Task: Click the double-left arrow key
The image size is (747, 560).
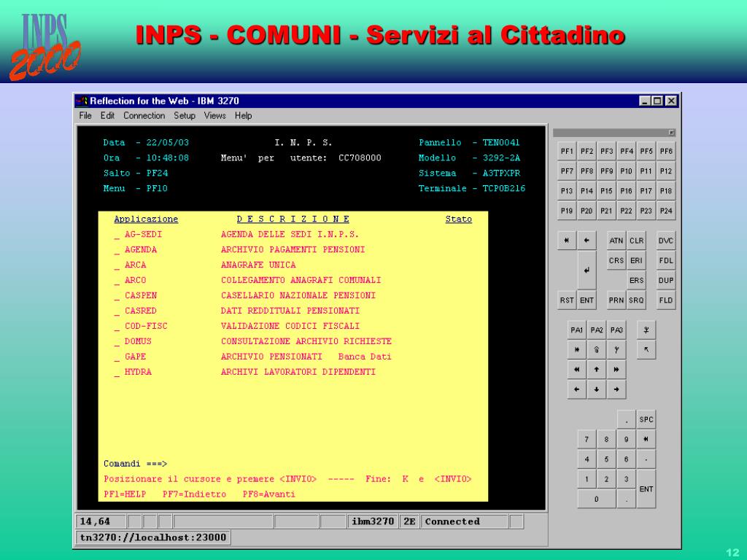Action: point(576,370)
